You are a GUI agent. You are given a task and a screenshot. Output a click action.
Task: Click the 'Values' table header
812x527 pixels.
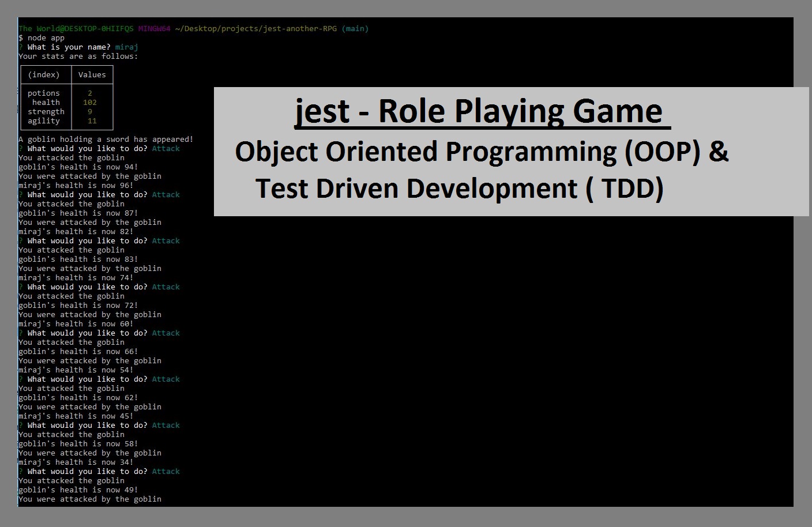(x=92, y=74)
